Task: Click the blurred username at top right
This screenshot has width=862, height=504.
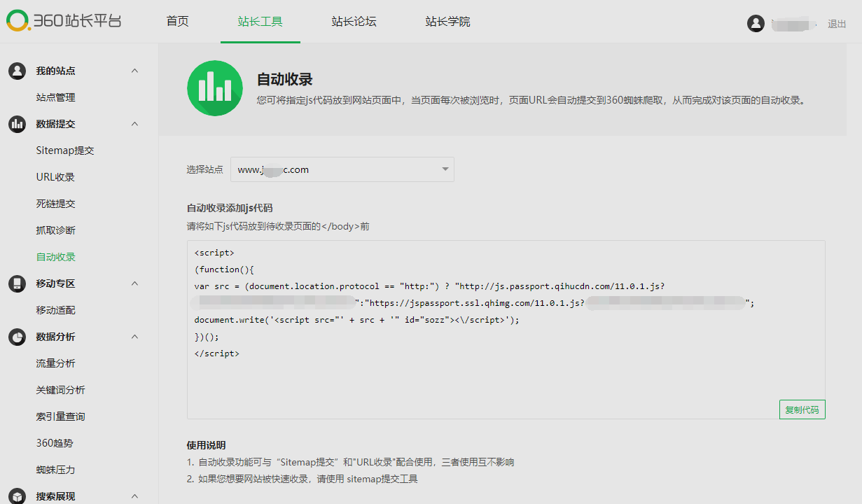Action: point(794,24)
